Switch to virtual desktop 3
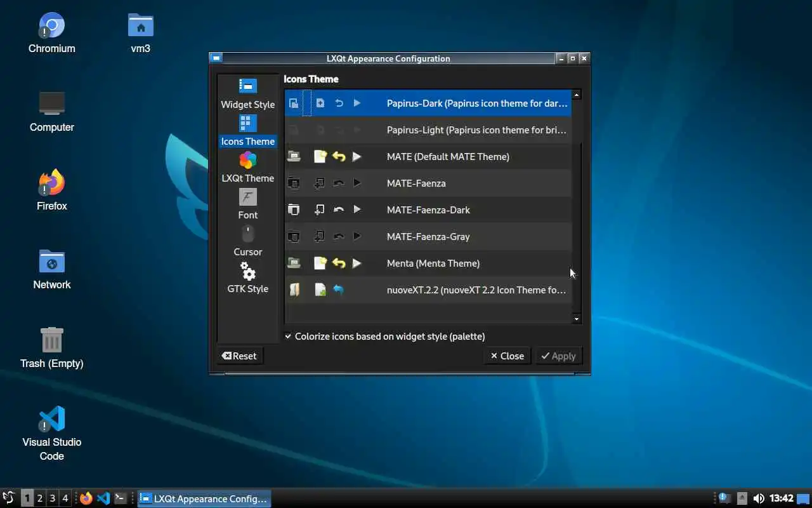The width and height of the screenshot is (812, 508). tap(52, 498)
